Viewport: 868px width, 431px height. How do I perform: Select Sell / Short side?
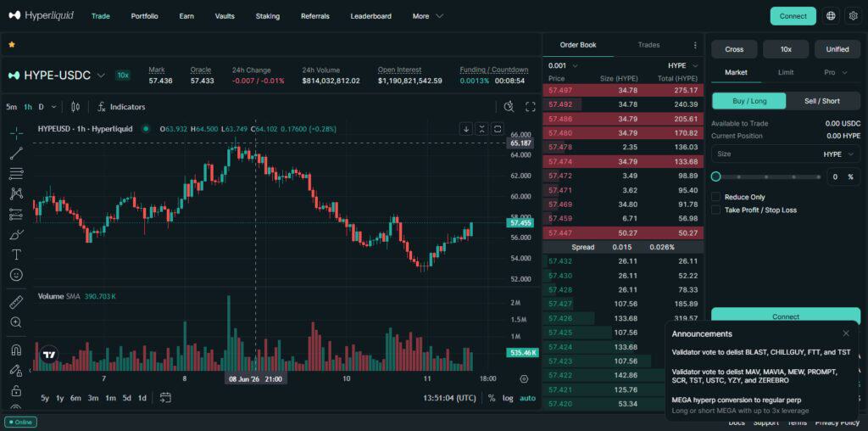click(823, 101)
